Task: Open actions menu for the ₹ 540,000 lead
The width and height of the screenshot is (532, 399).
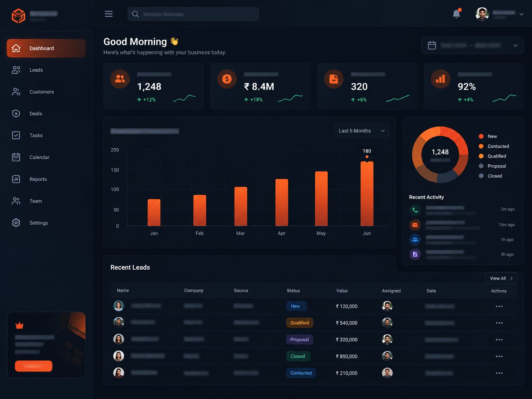Action: tap(499, 323)
